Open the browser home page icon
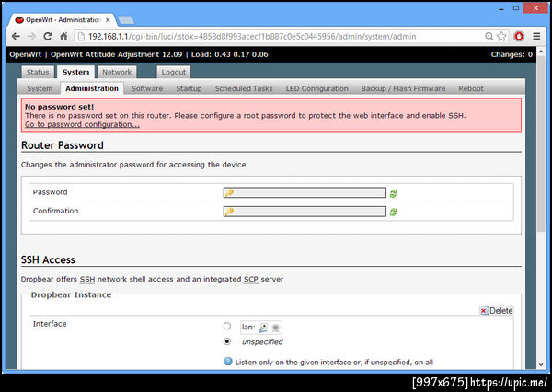 pos(63,36)
